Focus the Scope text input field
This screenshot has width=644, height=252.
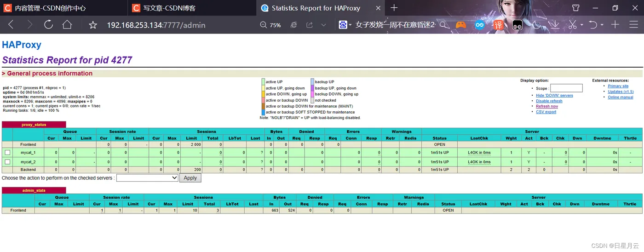point(566,88)
